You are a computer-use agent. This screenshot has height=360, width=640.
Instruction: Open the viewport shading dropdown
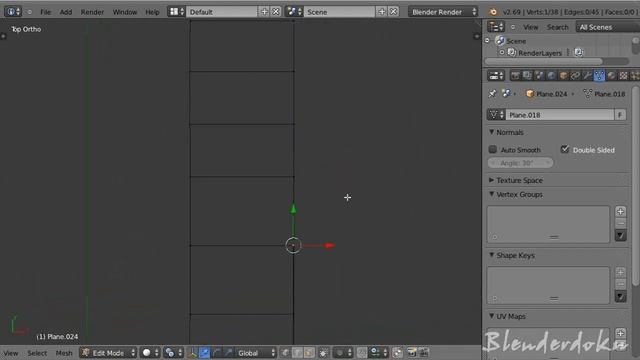pyautogui.click(x=150, y=353)
